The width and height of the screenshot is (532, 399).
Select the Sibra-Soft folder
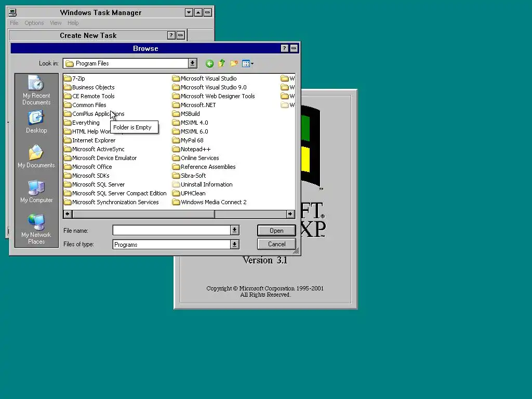coord(189,176)
